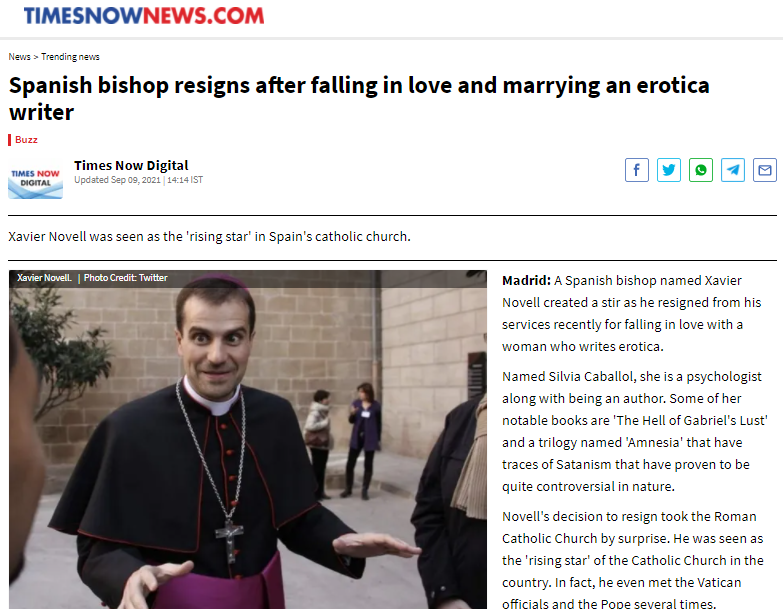
Task: Click the 'rising star' summary line
Action: 209,237
